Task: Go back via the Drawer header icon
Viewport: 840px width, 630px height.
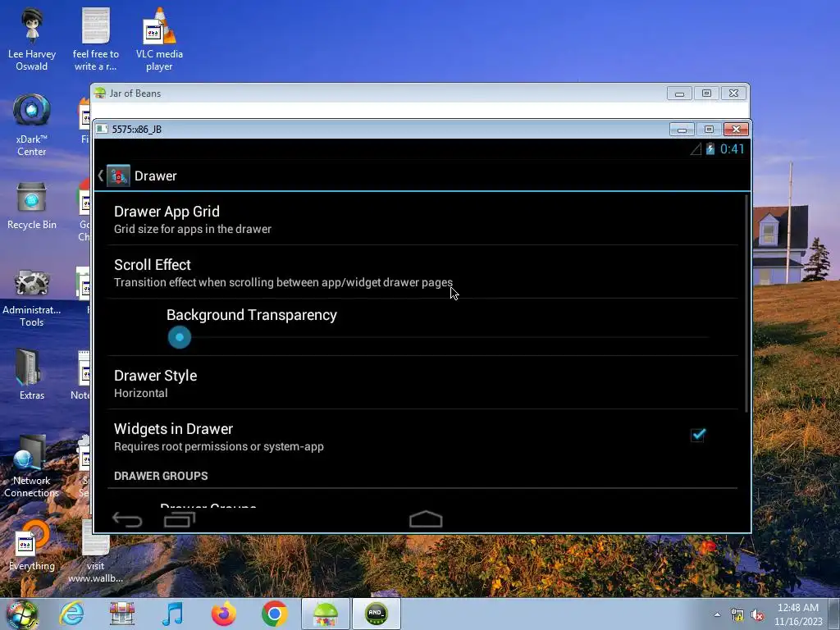Action: (114, 176)
